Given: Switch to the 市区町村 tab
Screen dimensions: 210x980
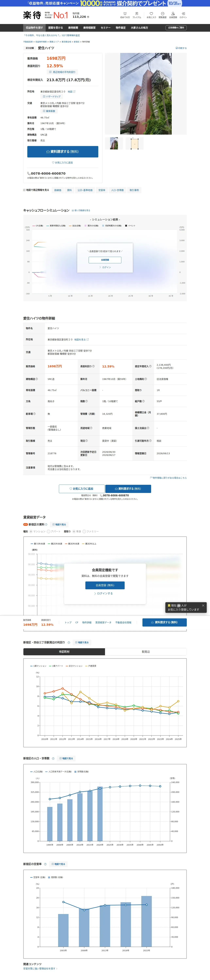Looking at the screenshot, I should (64, 652).
